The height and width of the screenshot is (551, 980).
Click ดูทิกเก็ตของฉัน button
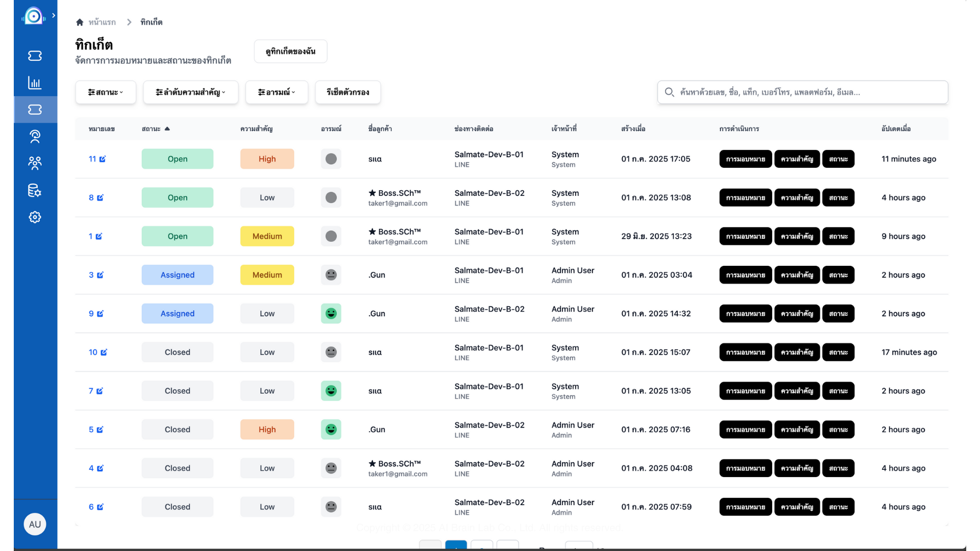[290, 52]
